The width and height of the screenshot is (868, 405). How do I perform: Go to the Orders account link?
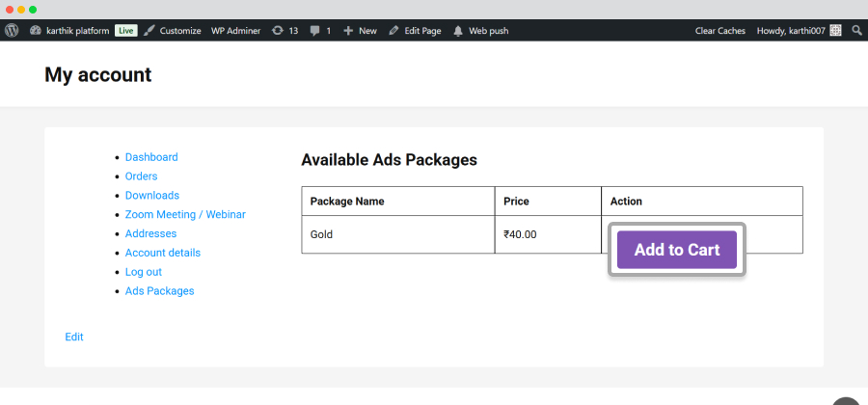(x=141, y=175)
